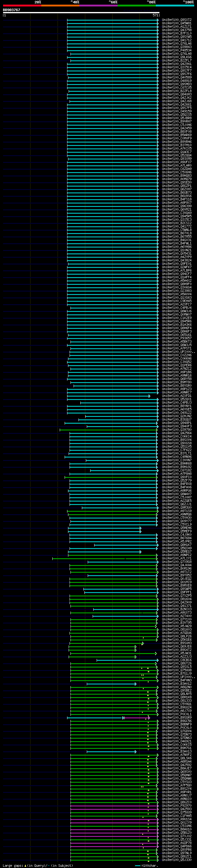Click the long green bar for UniRef100_A7LIY1
The width and height of the screenshot is (197, 868).
point(105,559)
